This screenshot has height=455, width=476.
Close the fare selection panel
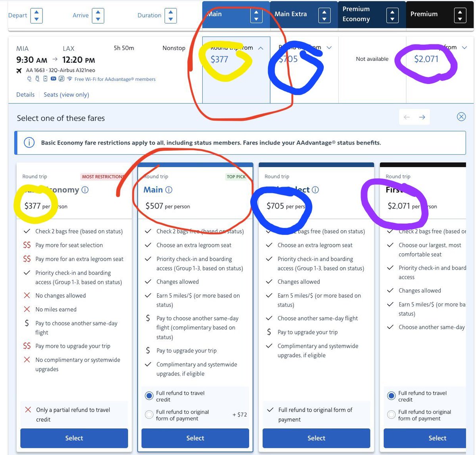click(x=461, y=117)
